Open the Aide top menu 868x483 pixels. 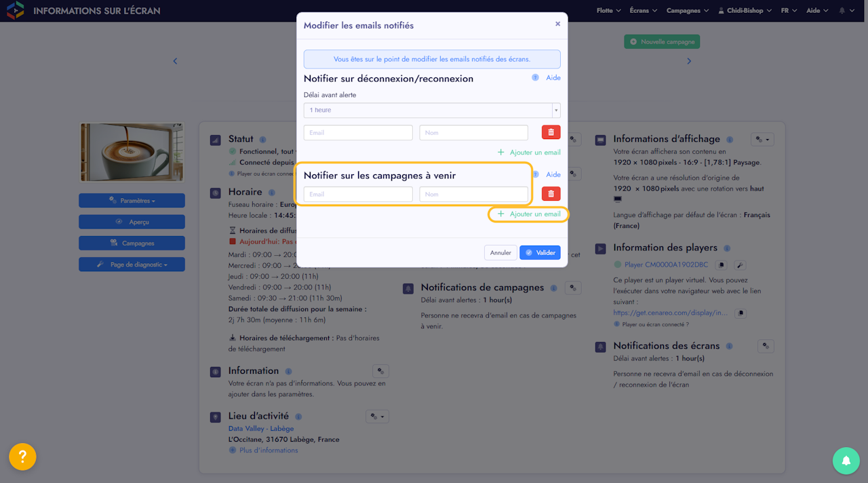click(x=817, y=11)
